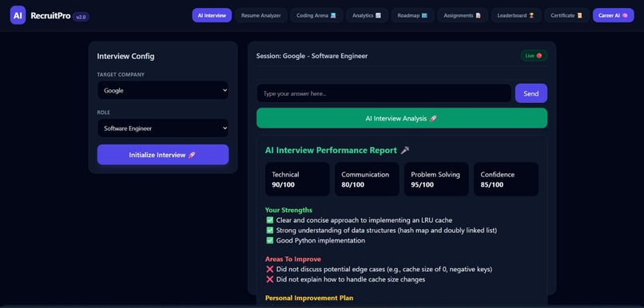Click the 'Interview Config' heading

click(x=125, y=56)
